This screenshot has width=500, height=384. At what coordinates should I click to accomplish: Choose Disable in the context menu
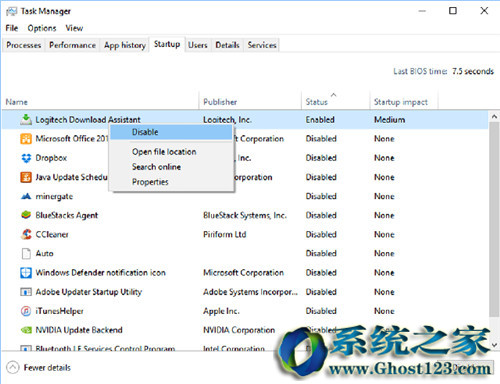pyautogui.click(x=171, y=132)
